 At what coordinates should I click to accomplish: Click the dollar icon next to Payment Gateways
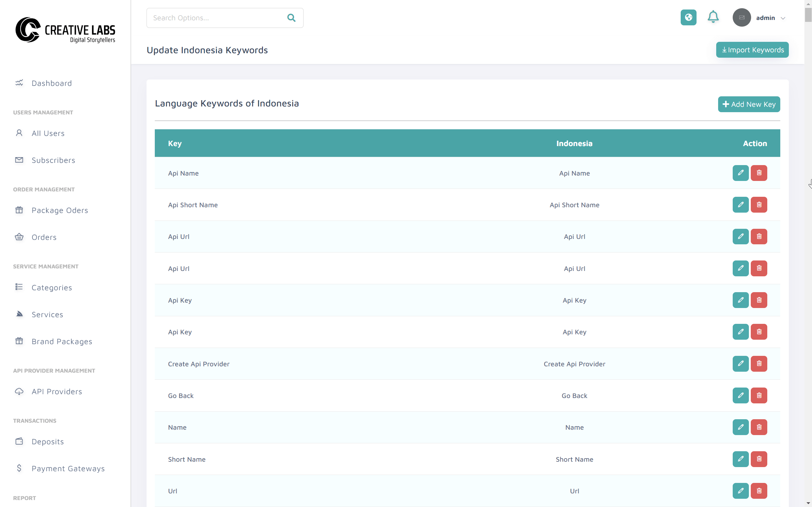pyautogui.click(x=19, y=468)
